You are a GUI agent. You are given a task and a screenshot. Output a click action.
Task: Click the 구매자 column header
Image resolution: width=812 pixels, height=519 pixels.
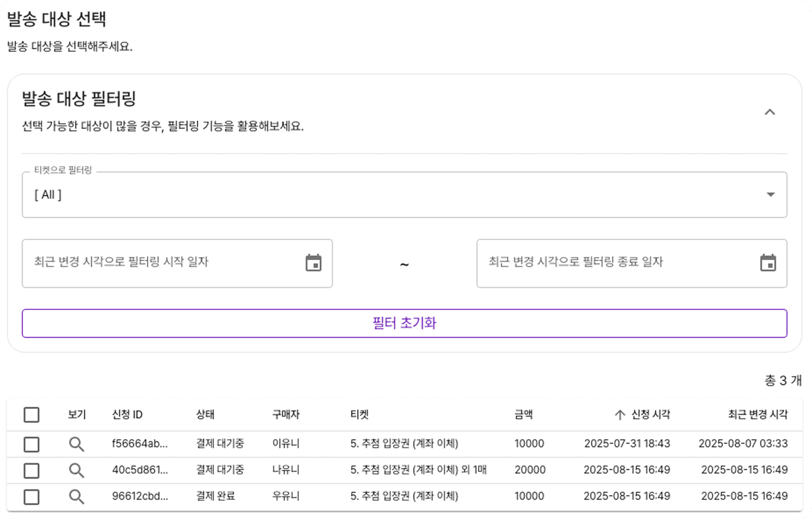pyautogui.click(x=286, y=415)
